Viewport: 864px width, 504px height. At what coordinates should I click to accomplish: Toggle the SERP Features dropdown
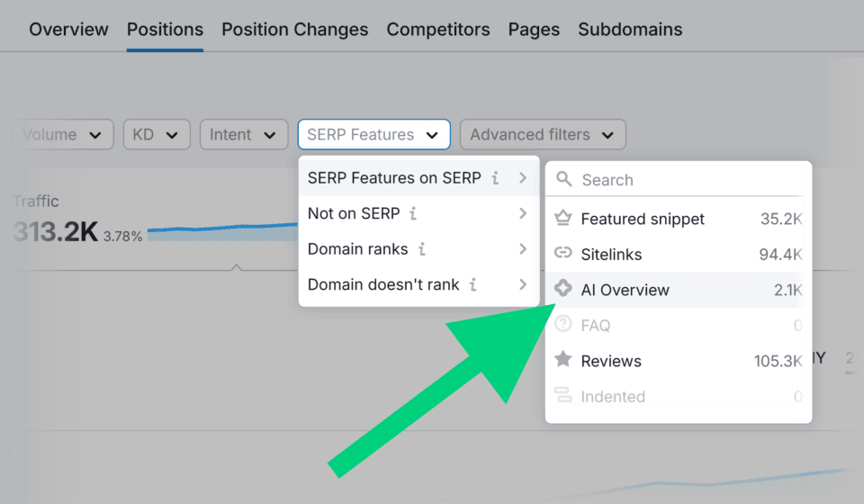(x=373, y=135)
